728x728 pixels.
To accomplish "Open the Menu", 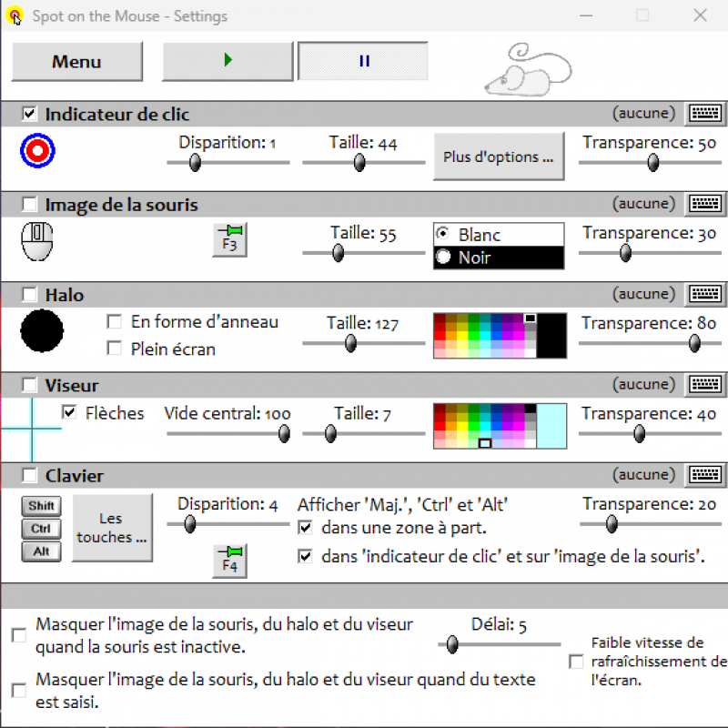I will tap(76, 61).
